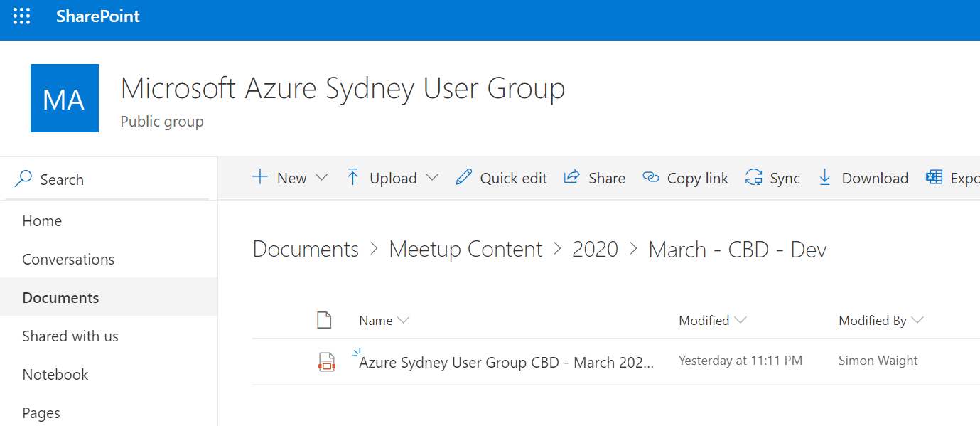Click Simon Waight in Modified By

878,361
